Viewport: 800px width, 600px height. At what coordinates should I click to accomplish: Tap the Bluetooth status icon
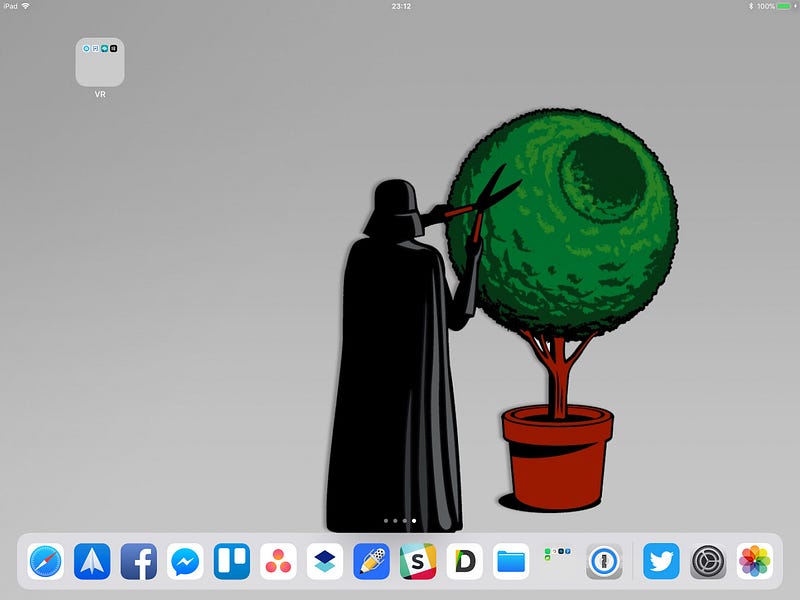(751, 6)
